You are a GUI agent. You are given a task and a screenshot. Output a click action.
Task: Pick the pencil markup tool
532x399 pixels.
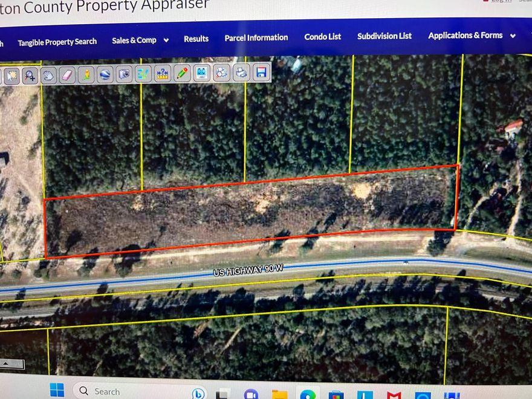tap(181, 74)
